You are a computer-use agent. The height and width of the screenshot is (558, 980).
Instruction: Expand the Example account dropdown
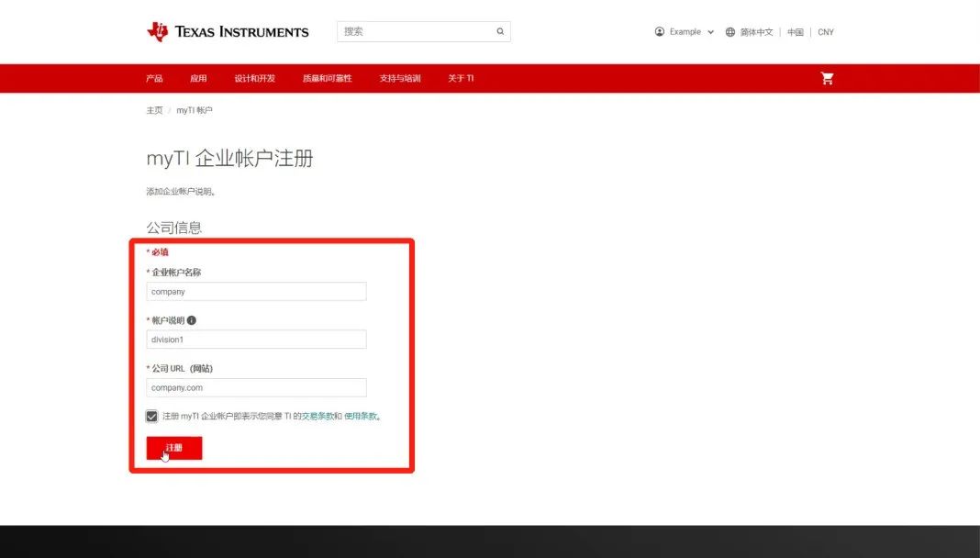click(710, 32)
